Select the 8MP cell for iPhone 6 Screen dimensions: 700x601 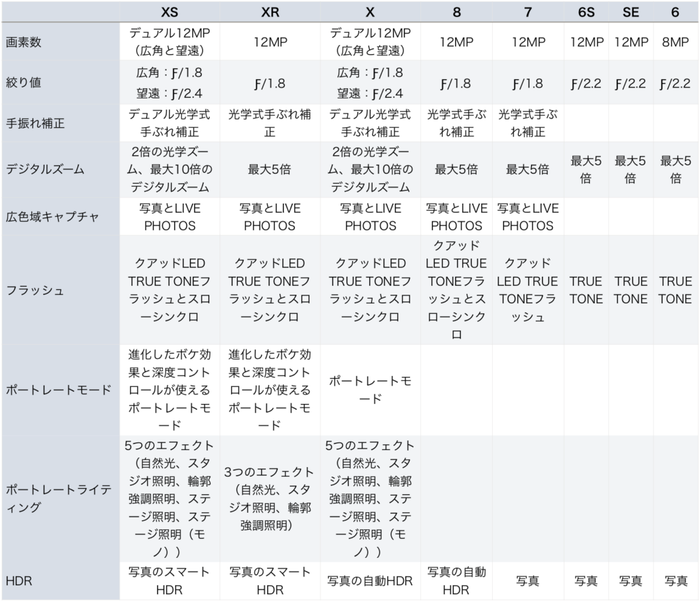click(675, 42)
